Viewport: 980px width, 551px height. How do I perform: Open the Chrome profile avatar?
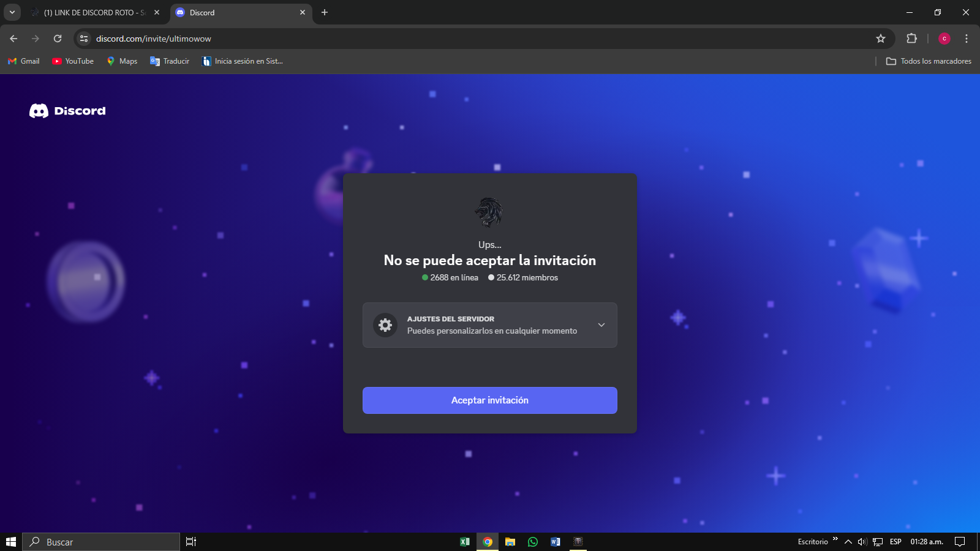coord(944,39)
